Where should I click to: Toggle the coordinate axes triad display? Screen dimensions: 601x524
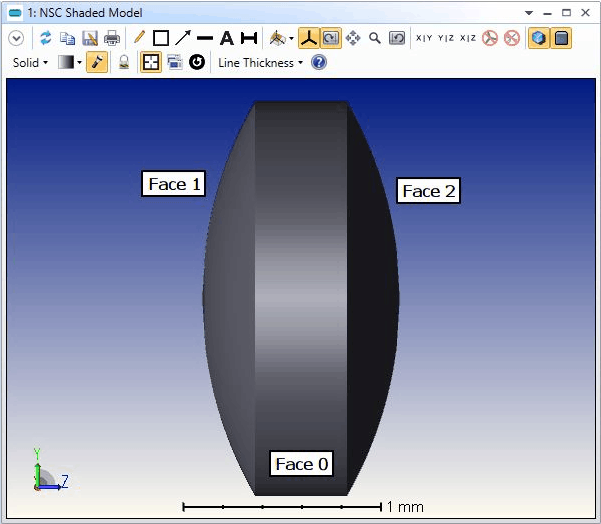pos(309,38)
